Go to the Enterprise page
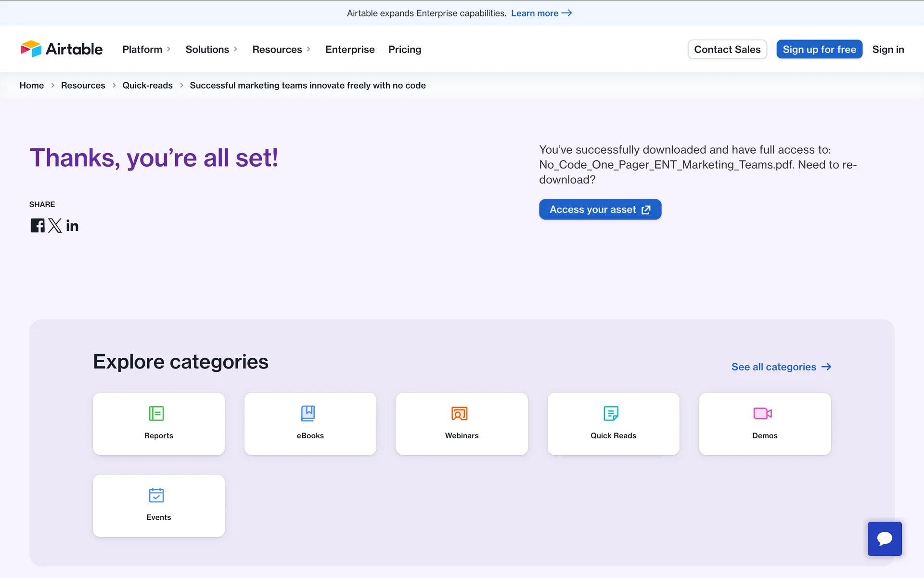The width and height of the screenshot is (924, 578). tap(350, 49)
